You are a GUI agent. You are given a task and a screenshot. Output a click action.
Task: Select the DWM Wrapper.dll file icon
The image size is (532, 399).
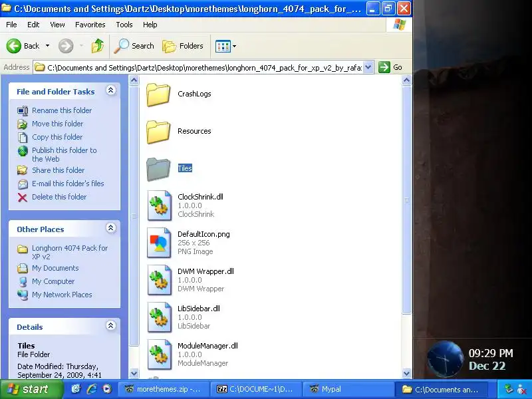tap(159, 280)
